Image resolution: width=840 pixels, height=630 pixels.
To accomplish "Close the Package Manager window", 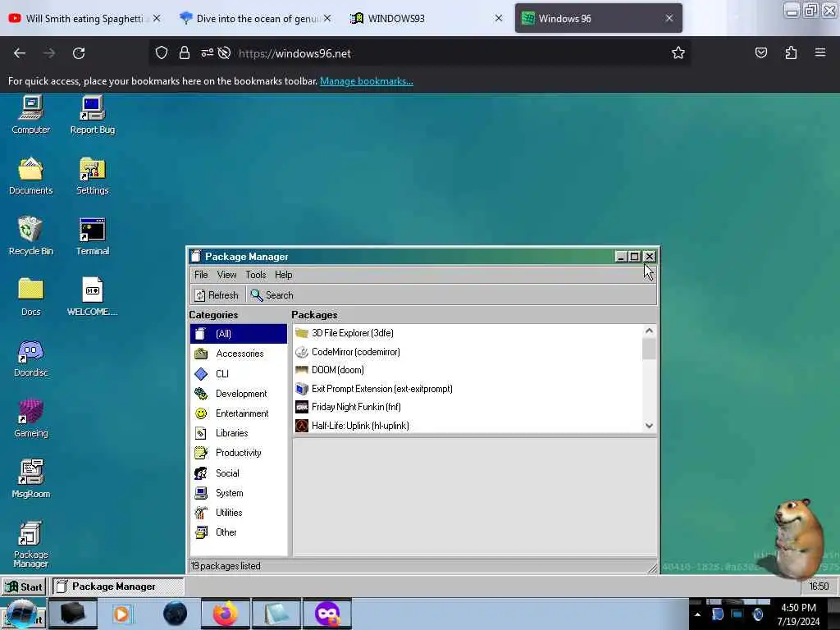I will pos(650,257).
